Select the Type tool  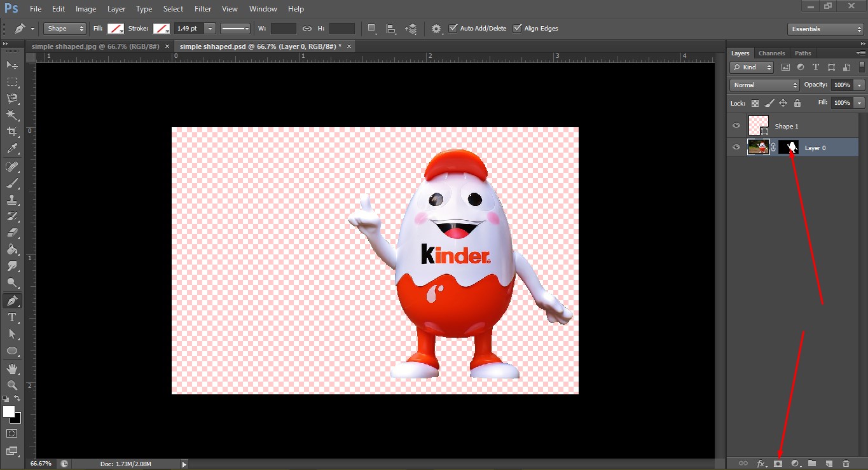tap(12, 317)
